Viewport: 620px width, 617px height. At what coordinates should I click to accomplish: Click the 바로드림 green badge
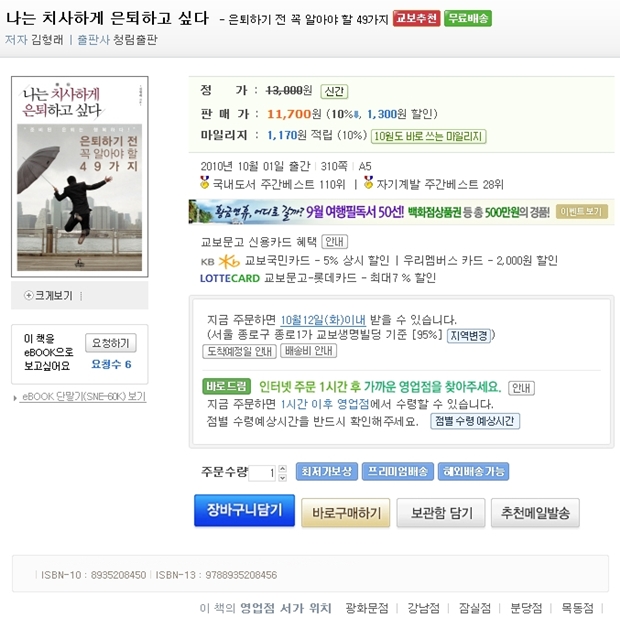coord(227,386)
